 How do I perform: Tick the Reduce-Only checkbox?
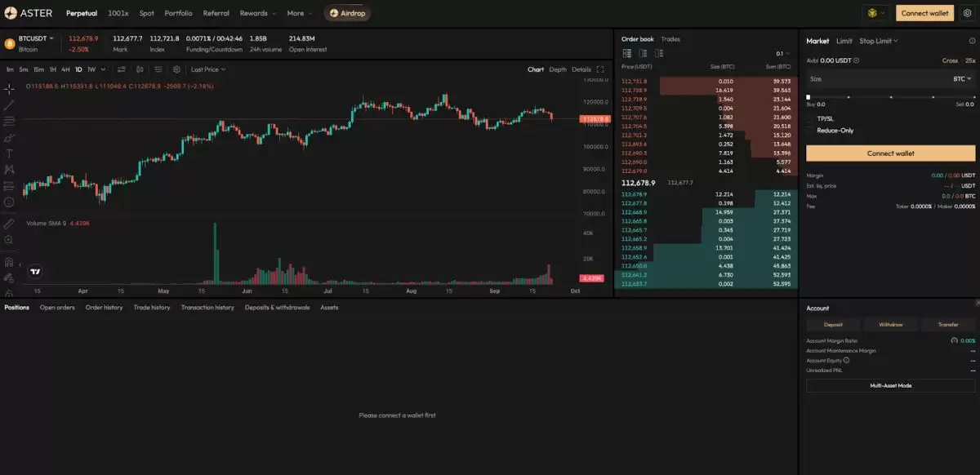[x=811, y=131]
